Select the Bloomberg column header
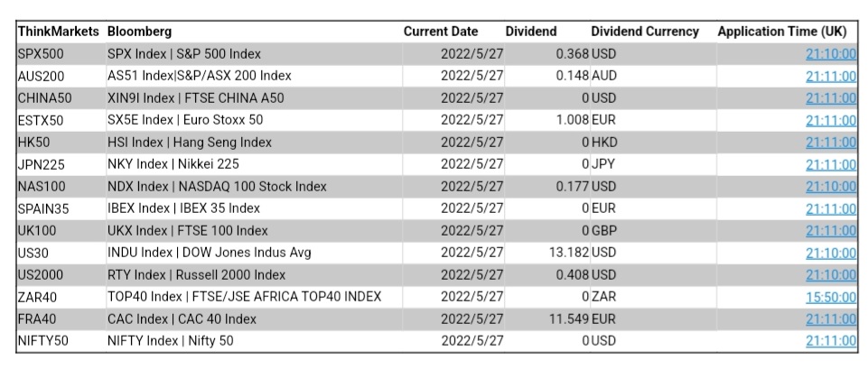Screen dimensions: 868x369 point(139,32)
